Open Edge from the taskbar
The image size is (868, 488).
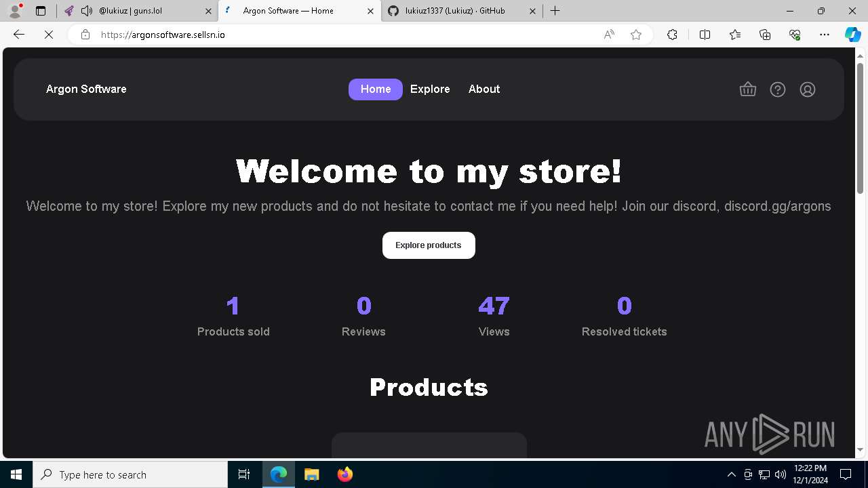tap(279, 474)
